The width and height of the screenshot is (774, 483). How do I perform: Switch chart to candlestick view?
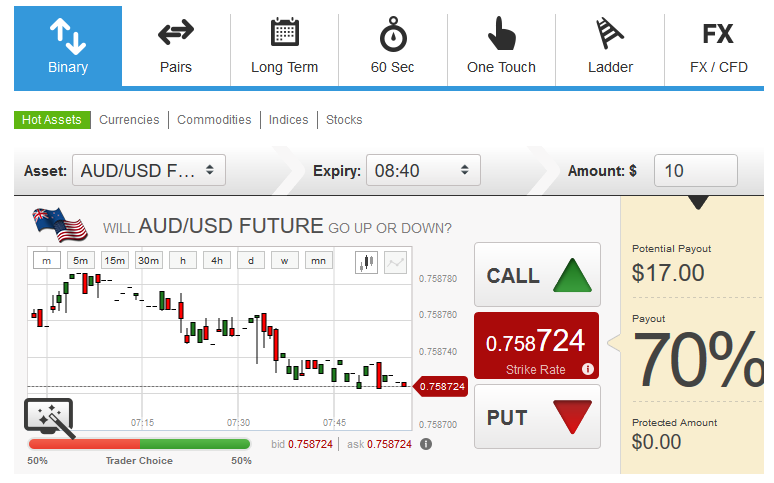coord(367,262)
